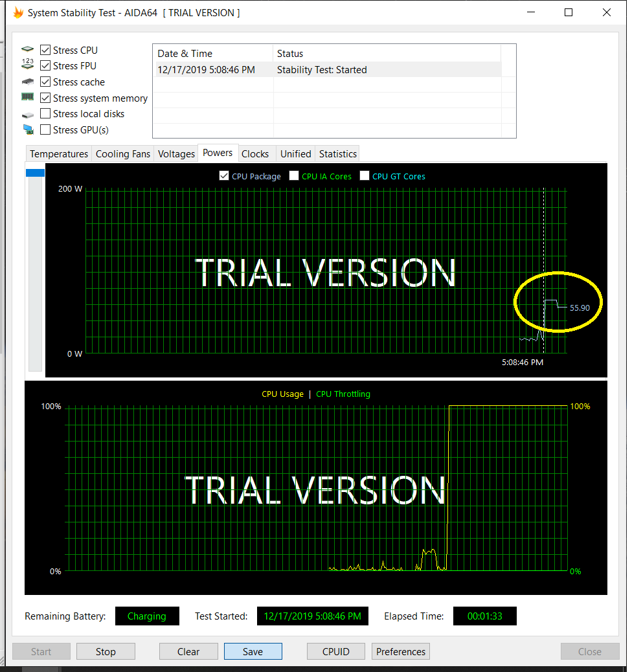The image size is (632, 672).
Task: Minimize the System Stability Test window
Action: [531, 12]
